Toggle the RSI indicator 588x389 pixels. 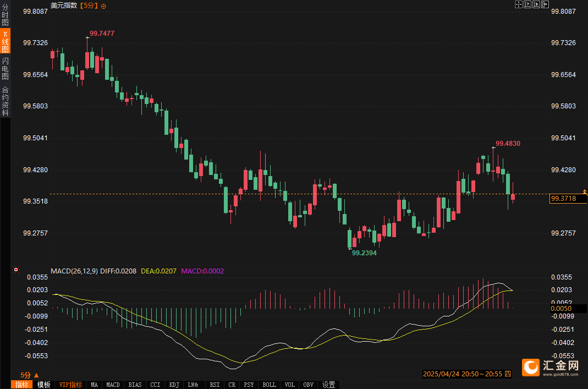click(x=215, y=385)
